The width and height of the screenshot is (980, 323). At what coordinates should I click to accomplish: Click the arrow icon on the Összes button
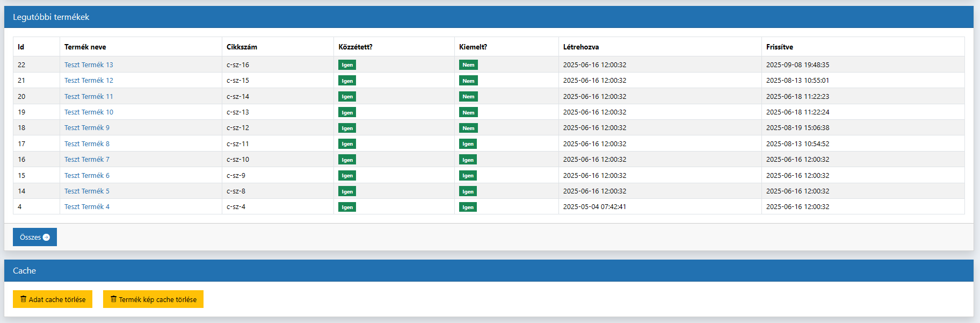click(46, 238)
